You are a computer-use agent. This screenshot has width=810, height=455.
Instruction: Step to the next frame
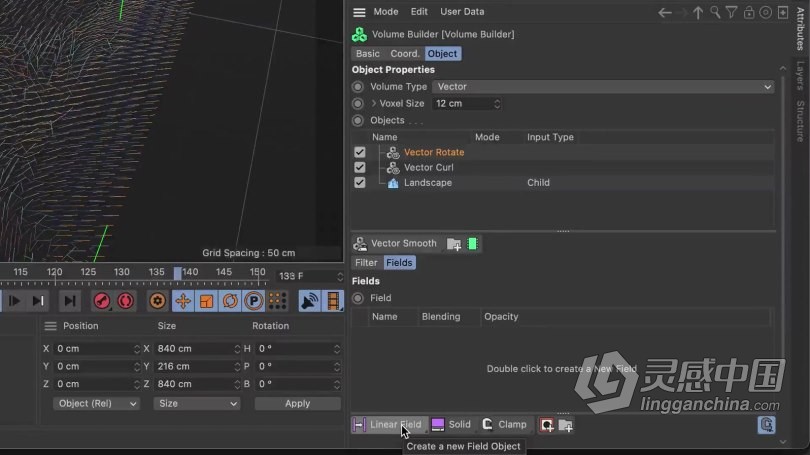(38, 301)
